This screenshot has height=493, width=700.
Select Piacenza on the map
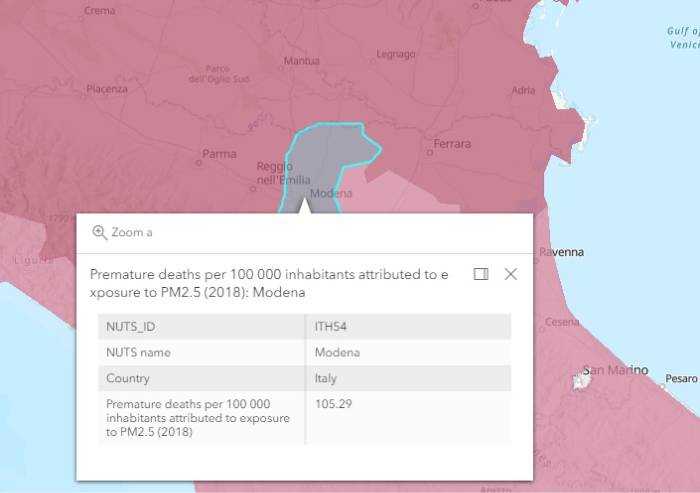point(107,89)
